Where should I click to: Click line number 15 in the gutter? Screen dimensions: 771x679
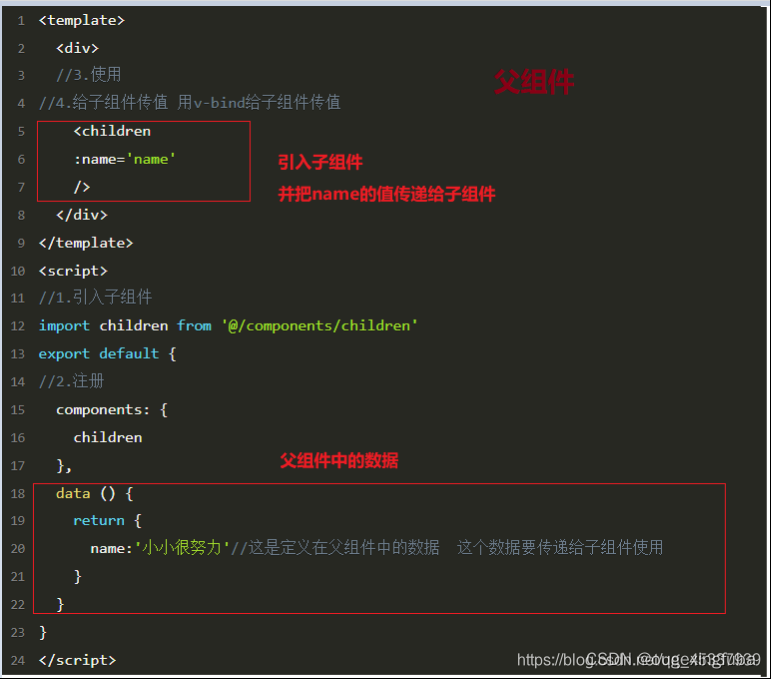click(18, 410)
